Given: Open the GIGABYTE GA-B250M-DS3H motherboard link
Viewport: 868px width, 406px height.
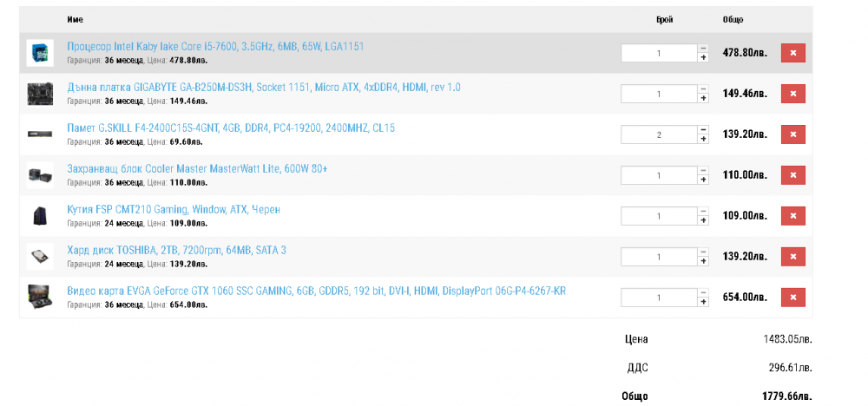Looking at the screenshot, I should 264,88.
